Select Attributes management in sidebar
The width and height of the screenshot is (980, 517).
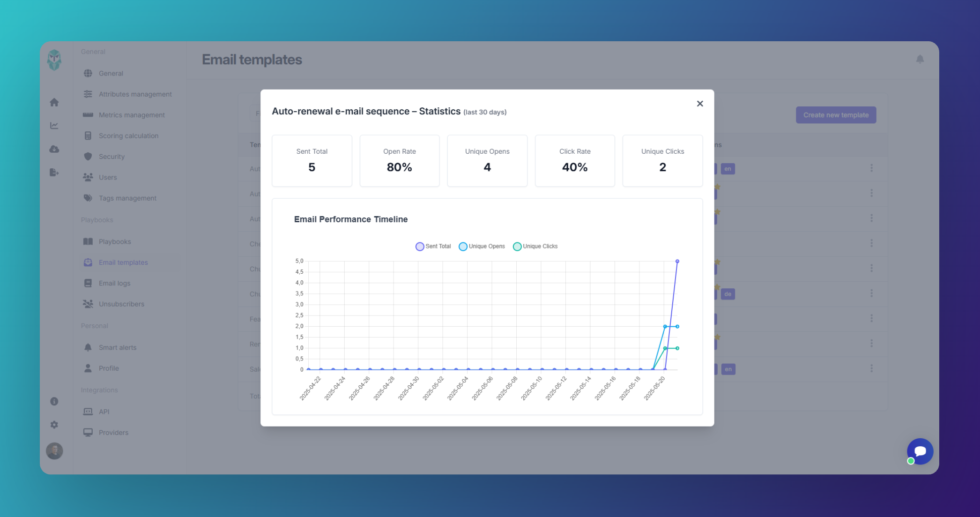click(x=135, y=94)
